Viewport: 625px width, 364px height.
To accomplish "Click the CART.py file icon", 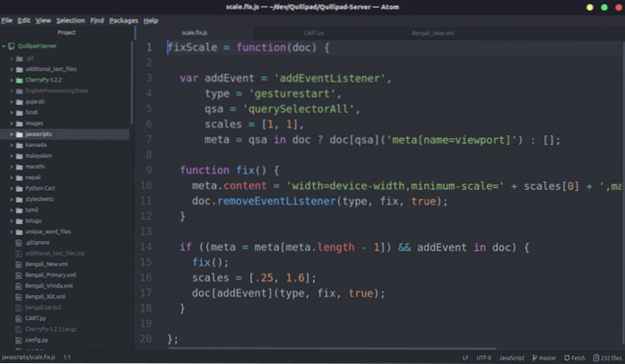I will (x=18, y=318).
